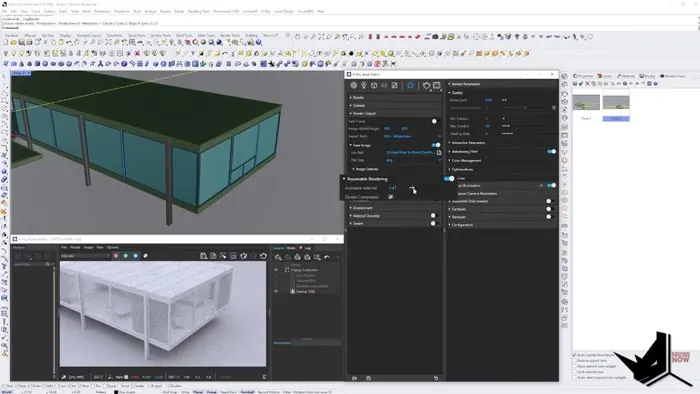Screen dimensions: 700x394
Task: Open the V-Ray menu in Rhino menu bar
Action: (x=265, y=11)
